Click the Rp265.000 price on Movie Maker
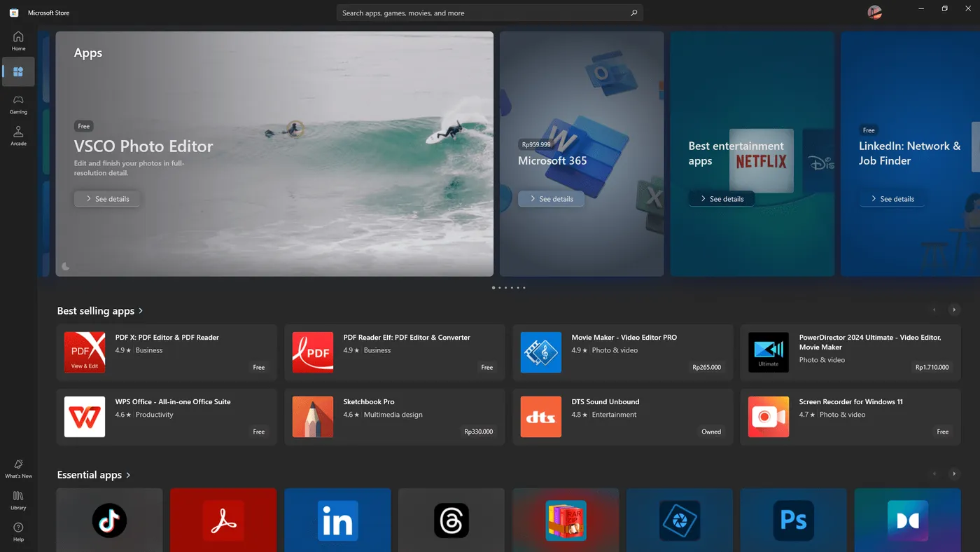The image size is (980, 552). [x=706, y=367]
